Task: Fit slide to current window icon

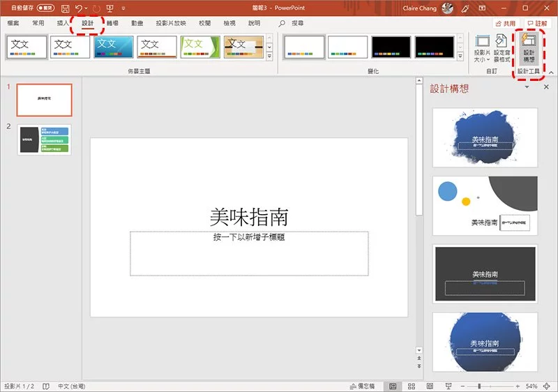Action: click(x=547, y=386)
